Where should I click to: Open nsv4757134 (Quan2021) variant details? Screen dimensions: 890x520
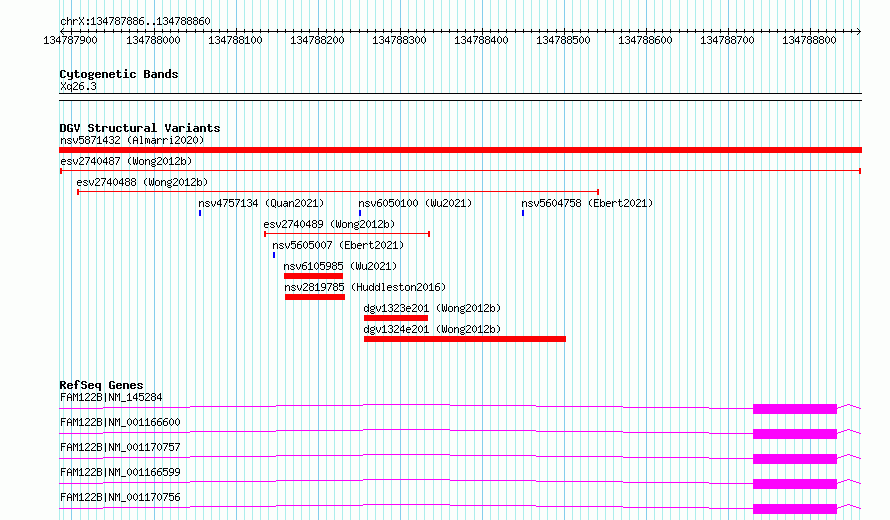[261, 203]
